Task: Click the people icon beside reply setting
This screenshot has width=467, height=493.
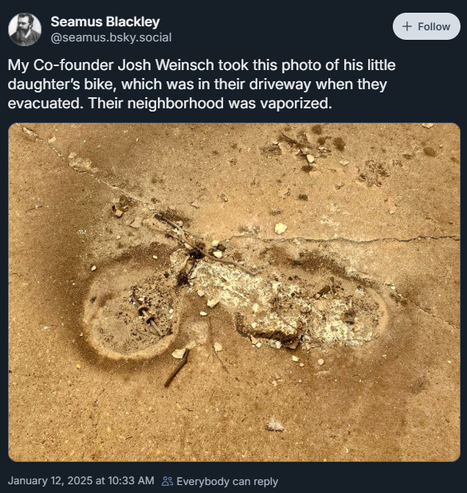Action: (167, 481)
